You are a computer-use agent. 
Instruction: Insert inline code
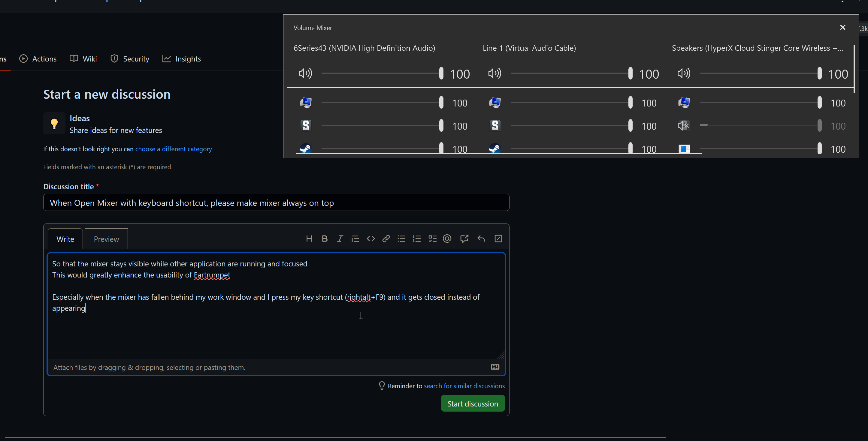[x=371, y=238]
